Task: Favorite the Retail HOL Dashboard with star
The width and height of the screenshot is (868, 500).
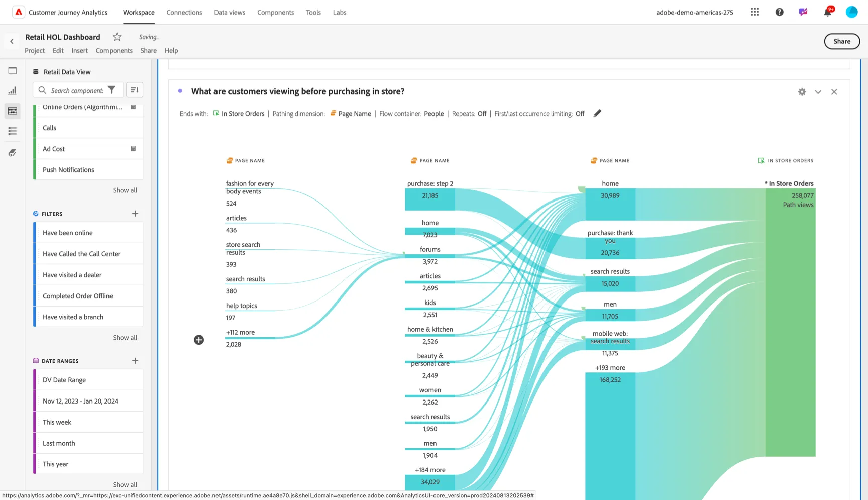Action: [x=117, y=37]
